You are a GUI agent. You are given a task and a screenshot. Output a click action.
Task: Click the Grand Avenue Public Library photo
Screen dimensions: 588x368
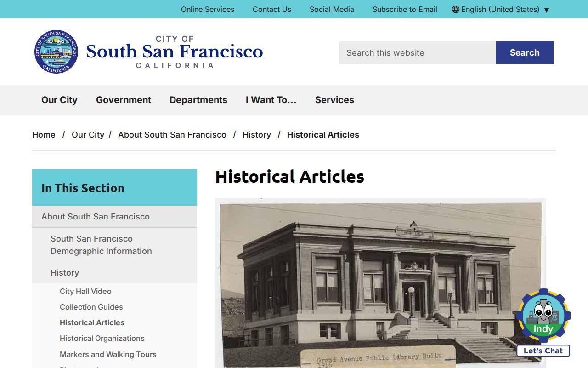pyautogui.click(x=380, y=283)
